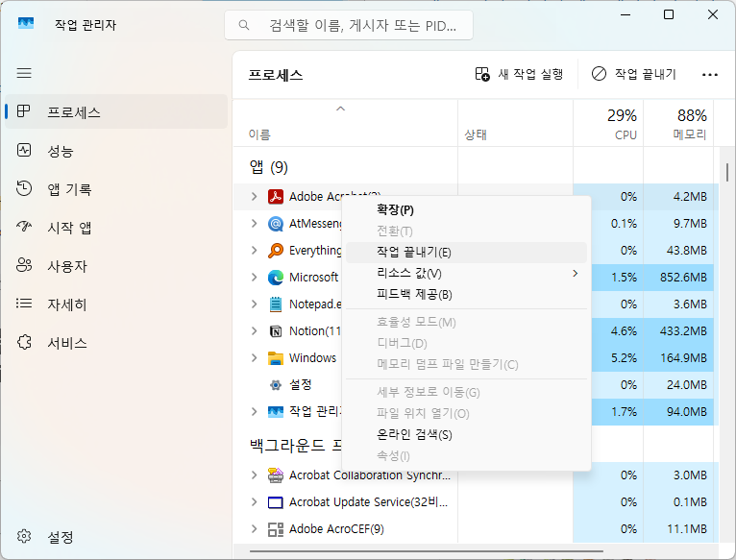Select the Everything app icon
736x560 pixels.
tap(276, 250)
